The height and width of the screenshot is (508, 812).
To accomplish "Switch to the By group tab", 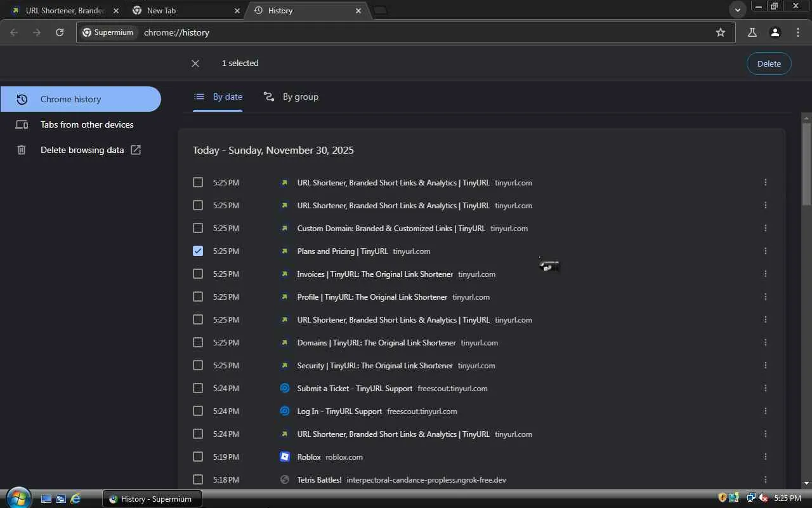I will coord(291,97).
